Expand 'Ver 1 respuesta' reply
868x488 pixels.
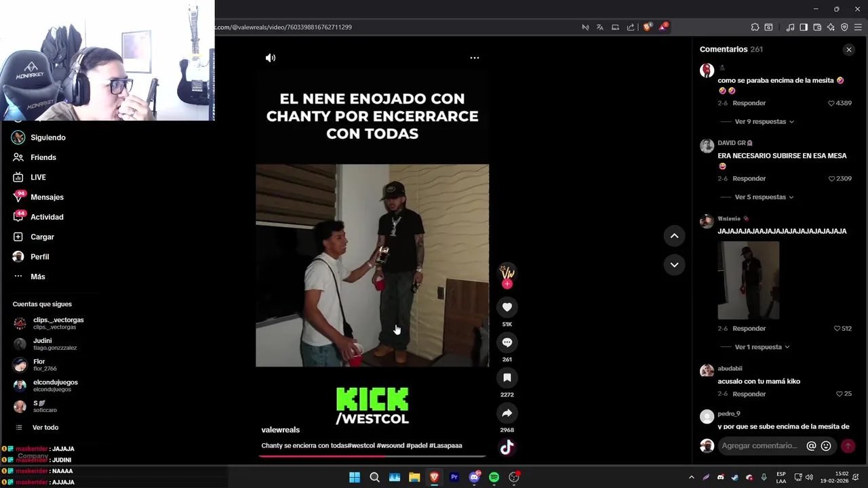(762, 346)
